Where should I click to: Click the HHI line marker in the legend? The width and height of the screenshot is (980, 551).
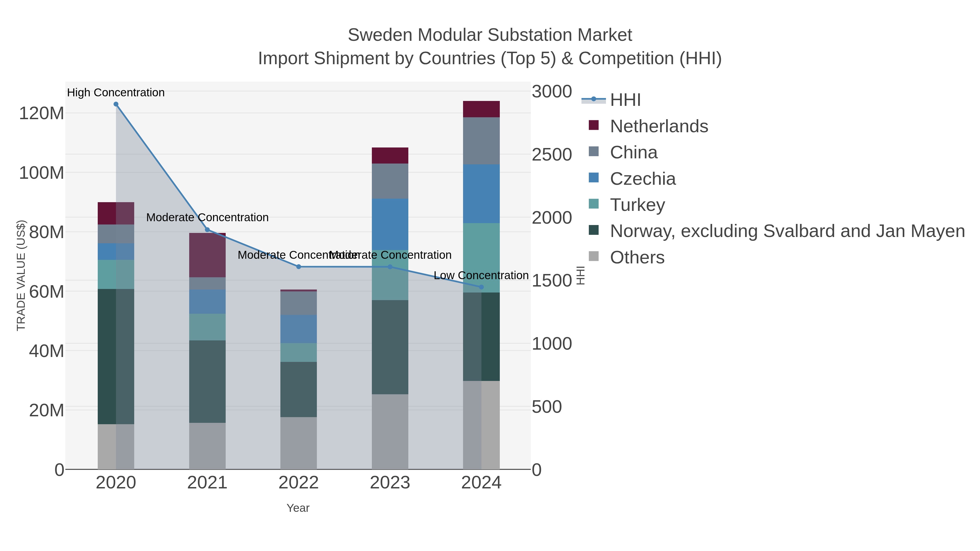point(593,99)
